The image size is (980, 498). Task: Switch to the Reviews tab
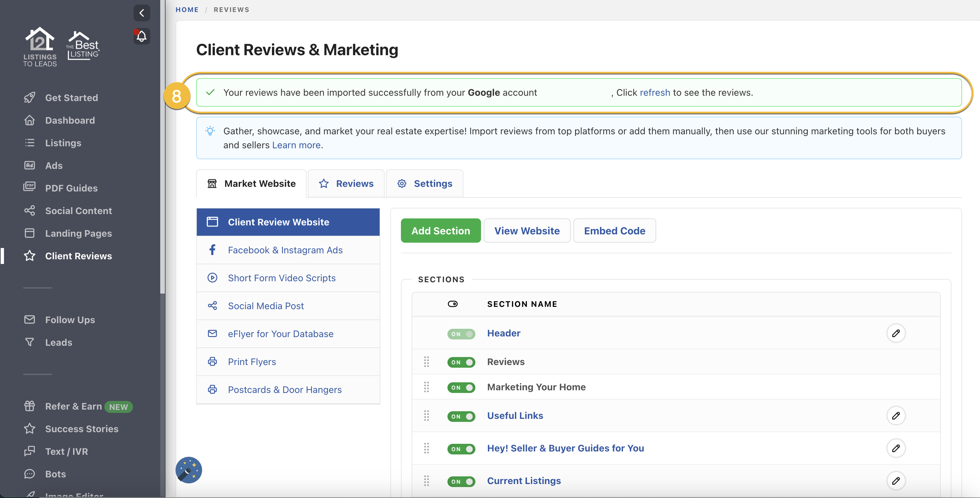tap(346, 184)
